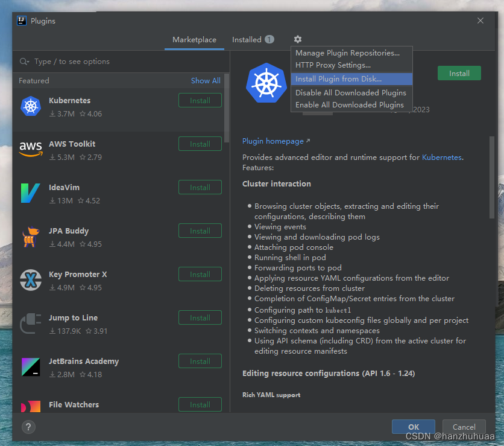Choose Manage Plugin Repositories menu item
Viewport: 504px width, 446px height.
[351, 53]
